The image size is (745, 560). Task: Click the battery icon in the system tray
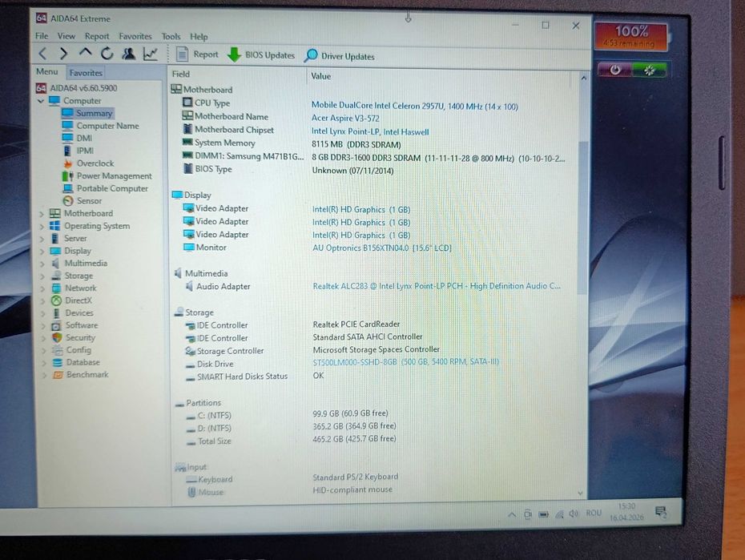pyautogui.click(x=543, y=514)
